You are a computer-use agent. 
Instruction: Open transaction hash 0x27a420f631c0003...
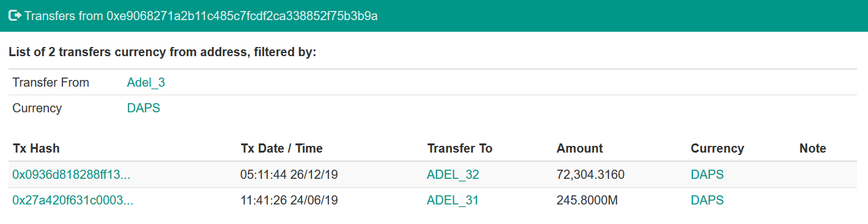point(73,200)
